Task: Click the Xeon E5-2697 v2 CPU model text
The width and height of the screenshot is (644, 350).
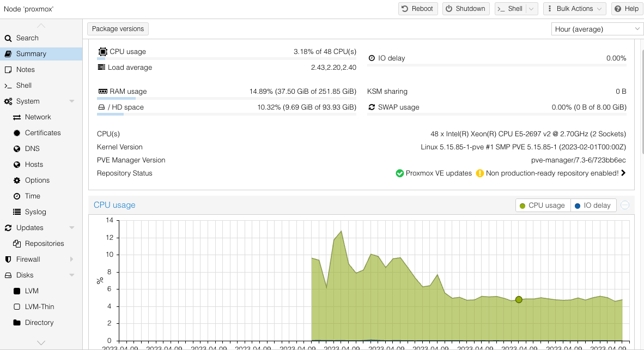Action: click(528, 134)
